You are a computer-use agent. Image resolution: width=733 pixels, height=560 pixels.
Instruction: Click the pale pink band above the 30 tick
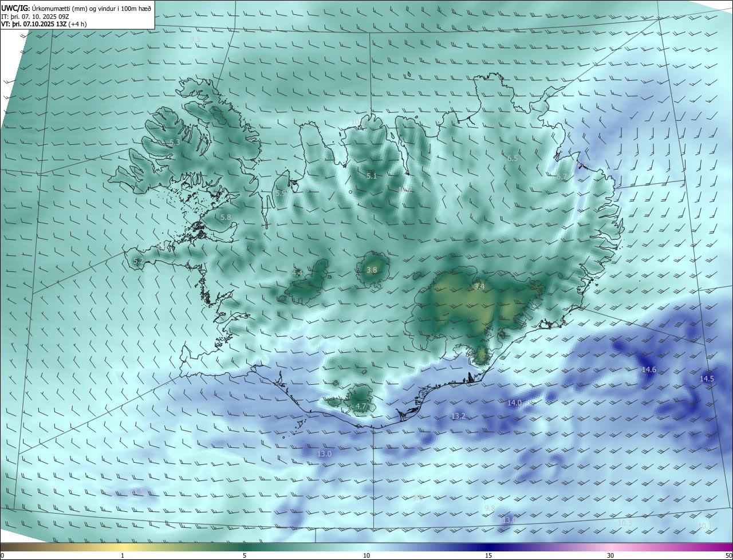[610, 547]
